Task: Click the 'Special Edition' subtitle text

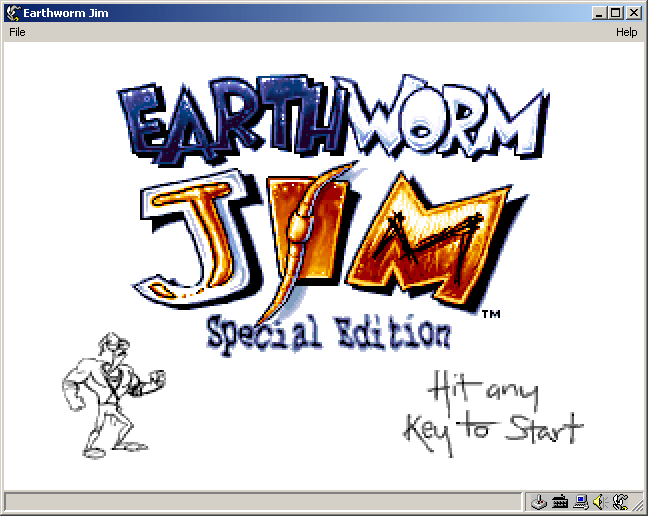Action: click(329, 334)
